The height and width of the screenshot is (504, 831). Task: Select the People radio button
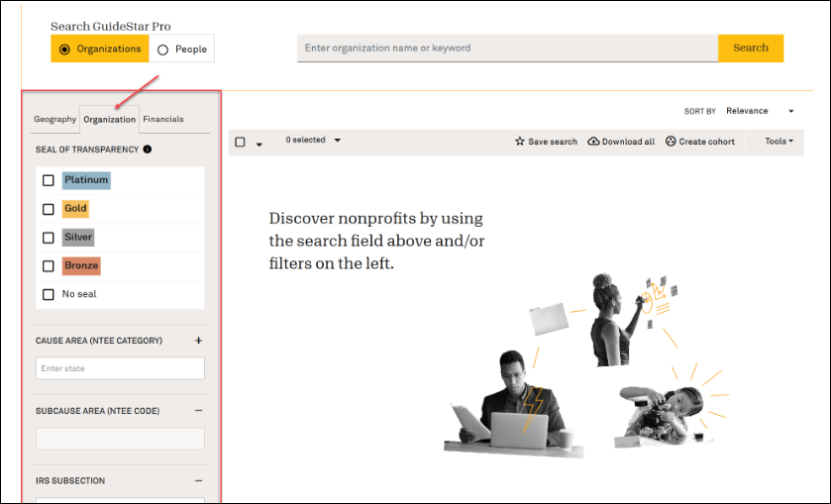(x=162, y=50)
